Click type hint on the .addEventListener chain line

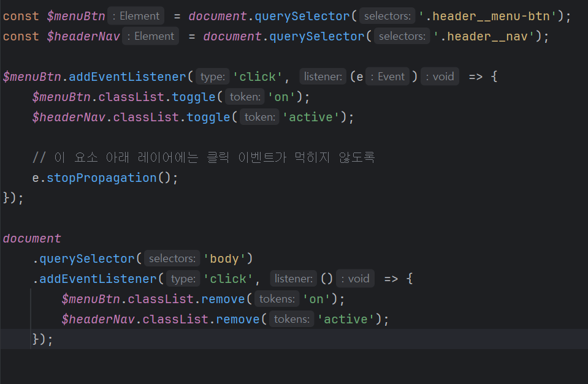click(183, 278)
